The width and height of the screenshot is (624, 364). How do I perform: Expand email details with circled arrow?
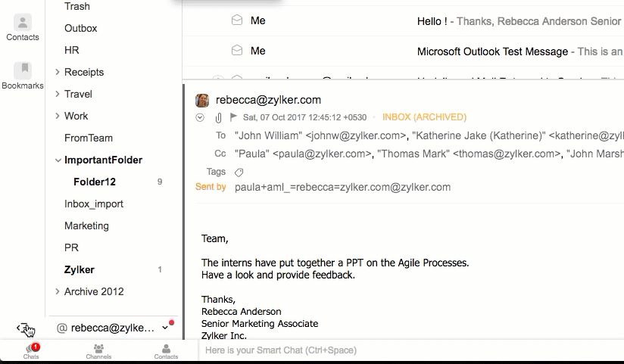200,117
